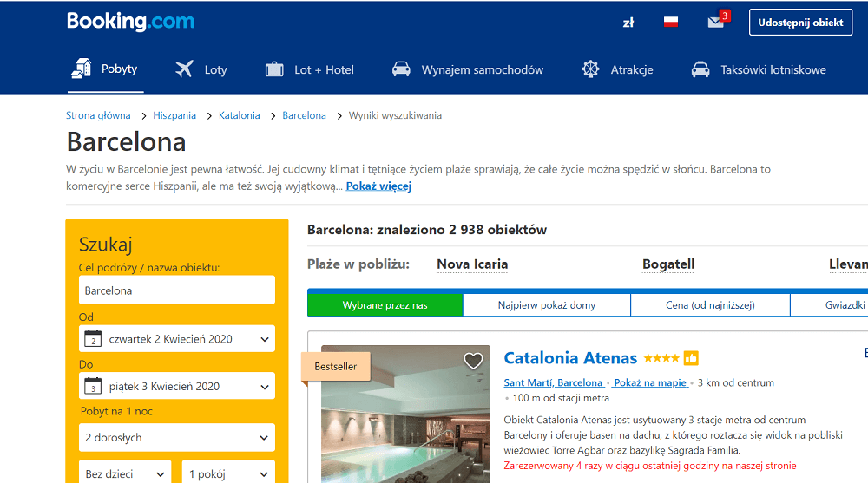Viewport: 868px width, 483px height.
Task: Click Pokaż na mapie link
Action: [650, 382]
